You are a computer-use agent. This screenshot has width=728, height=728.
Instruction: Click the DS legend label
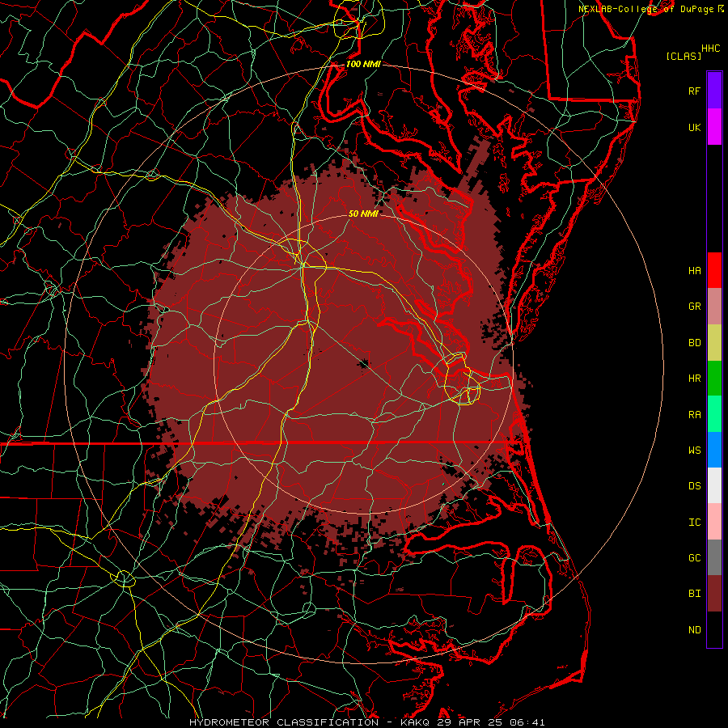tap(694, 486)
